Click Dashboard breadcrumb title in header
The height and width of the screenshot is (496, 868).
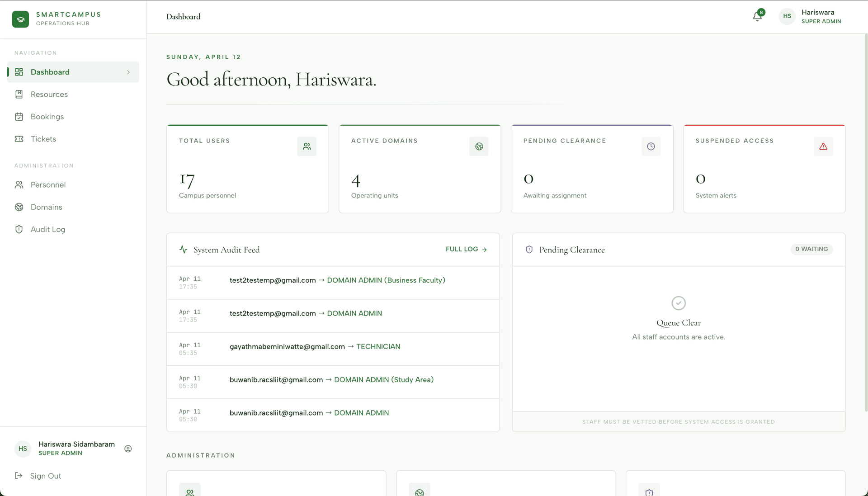click(x=183, y=17)
